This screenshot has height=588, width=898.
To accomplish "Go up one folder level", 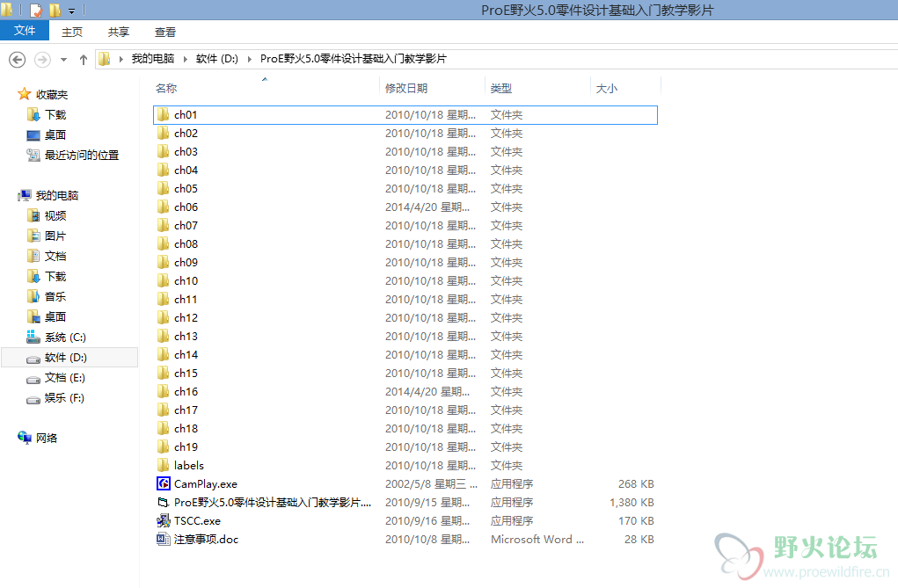I will pos(84,59).
